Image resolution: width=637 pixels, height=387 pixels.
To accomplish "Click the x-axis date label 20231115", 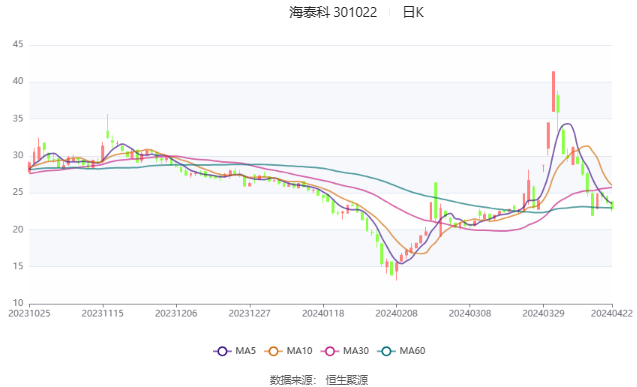I will click(102, 313).
